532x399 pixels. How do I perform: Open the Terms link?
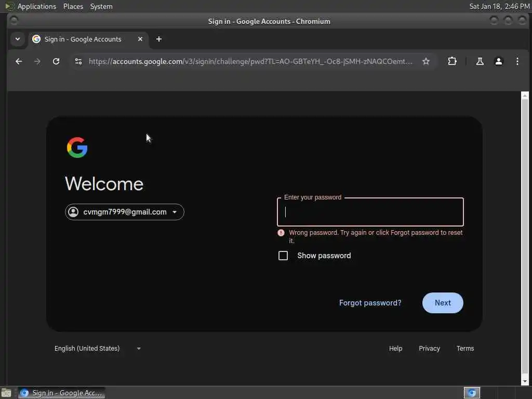(465, 349)
